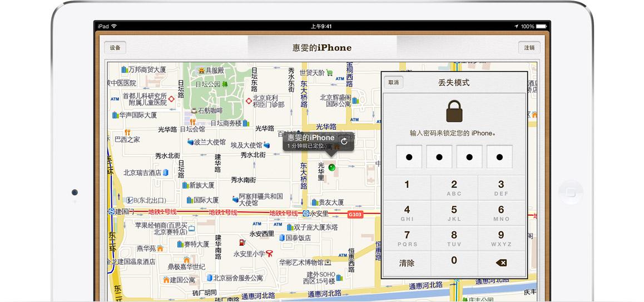Tap the embassy icon beside 埃及大使馆
The height and width of the screenshot is (302, 644).
tap(267, 145)
